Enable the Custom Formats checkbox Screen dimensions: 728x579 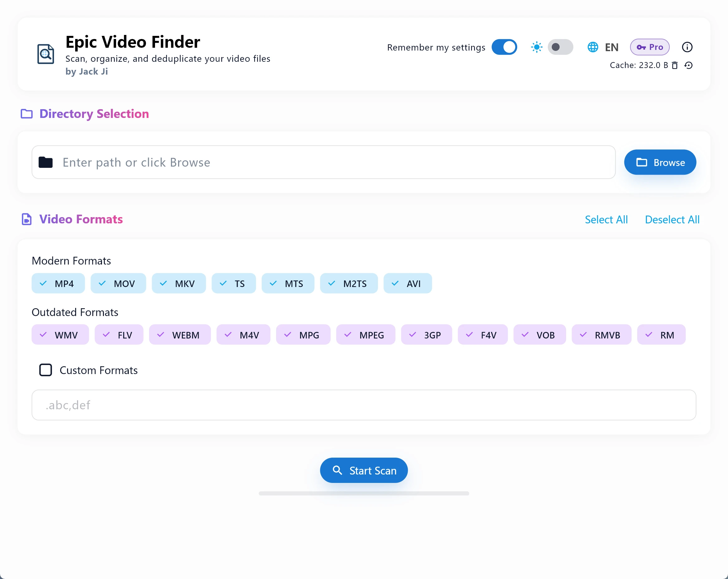pyautogui.click(x=46, y=370)
